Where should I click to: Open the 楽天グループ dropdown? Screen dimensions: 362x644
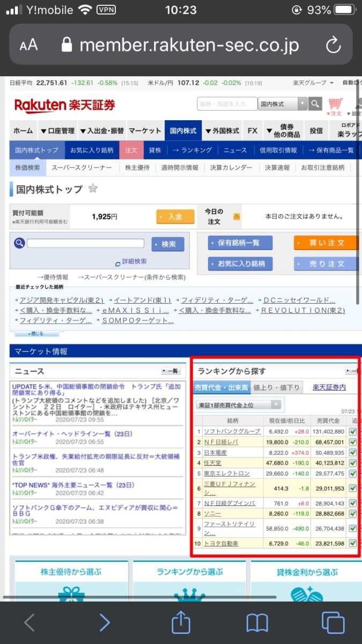(x=313, y=83)
